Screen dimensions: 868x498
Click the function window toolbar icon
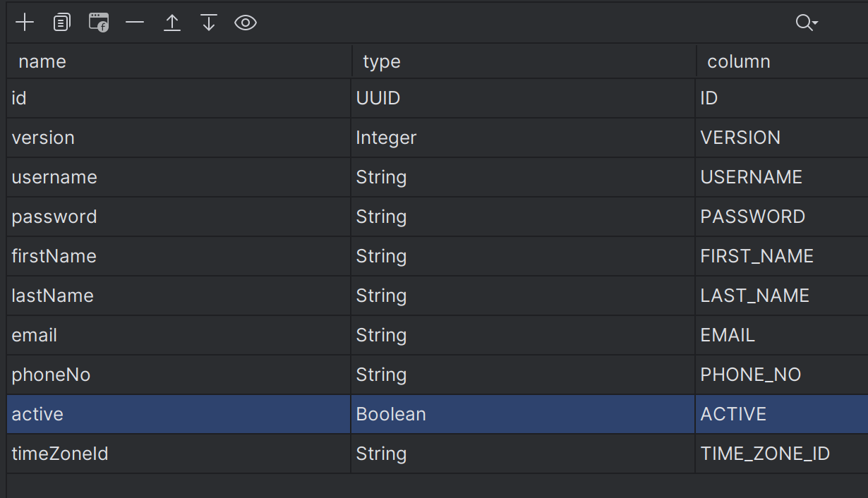click(99, 23)
